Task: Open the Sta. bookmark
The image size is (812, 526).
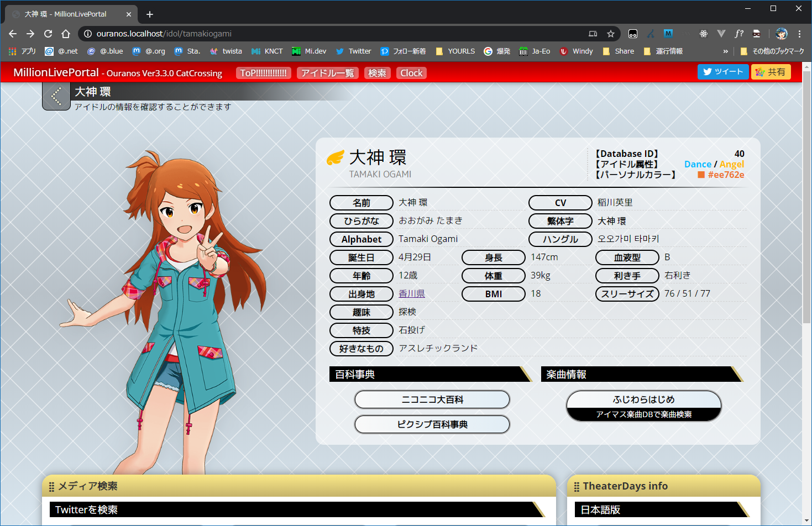Action: 187,51
